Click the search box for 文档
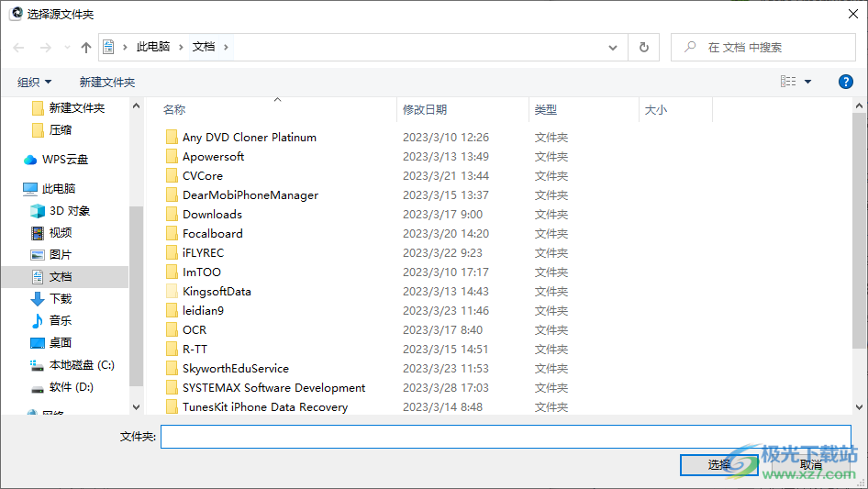Viewport: 868px width, 489px height. point(763,48)
